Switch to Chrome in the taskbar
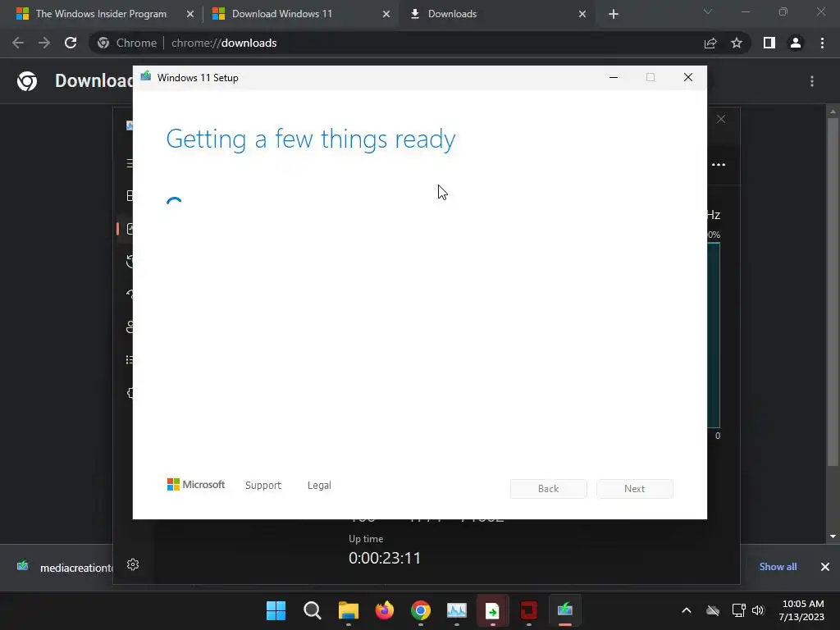This screenshot has height=630, width=840. tap(421, 610)
